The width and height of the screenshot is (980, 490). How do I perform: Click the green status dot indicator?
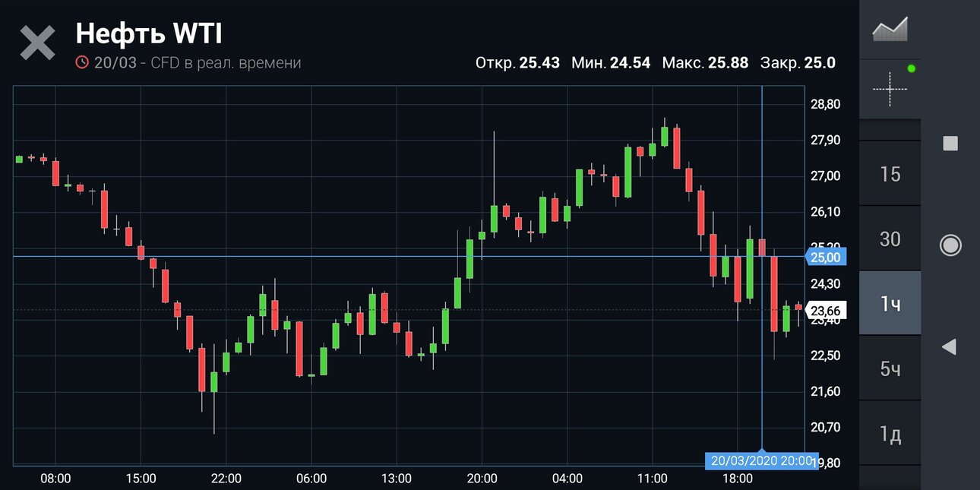coord(912,69)
